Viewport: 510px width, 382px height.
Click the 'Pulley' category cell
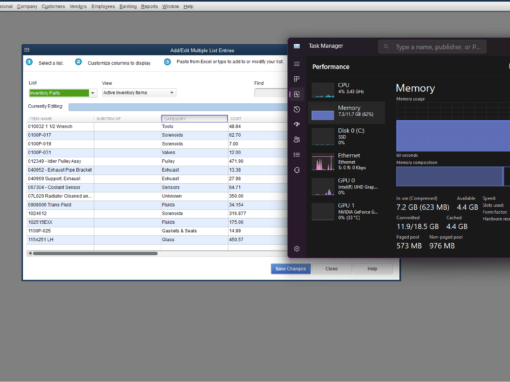tap(194, 161)
